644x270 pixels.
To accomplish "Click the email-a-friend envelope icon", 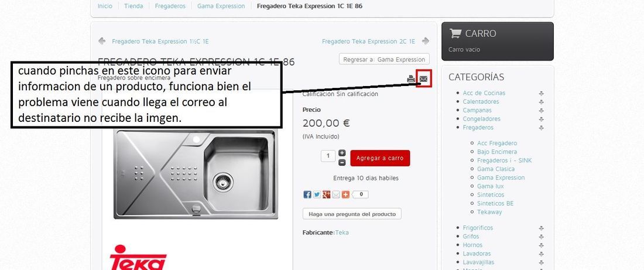I will (423, 79).
